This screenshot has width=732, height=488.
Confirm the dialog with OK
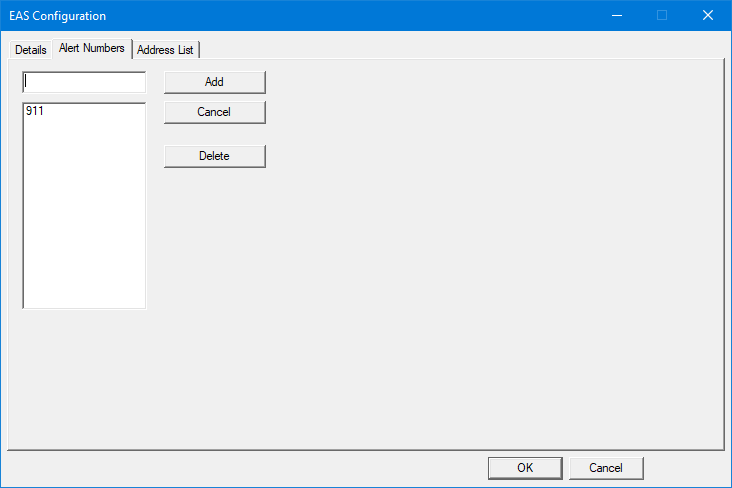tap(525, 467)
